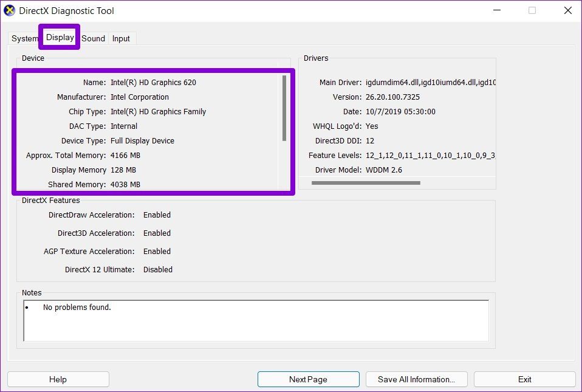Click the Device panel vertical scrollbar thumb
The image size is (582, 392).
(x=284, y=108)
